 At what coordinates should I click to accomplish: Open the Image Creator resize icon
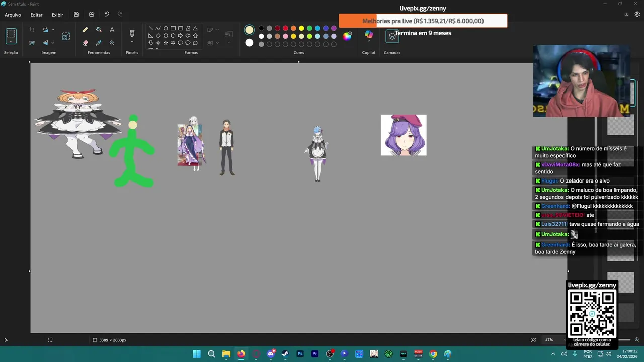[x=66, y=36]
